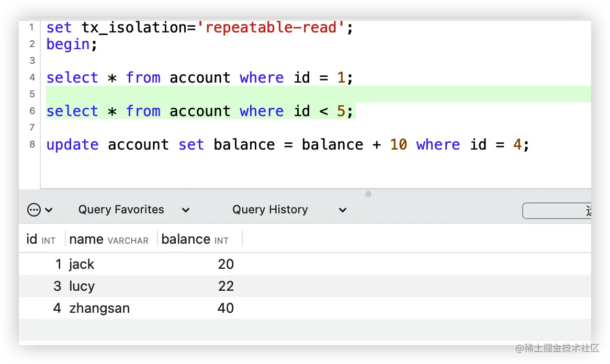Open the Query Favorites dropdown
Image resolution: width=610 pixels, height=364 pixels.
point(134,210)
